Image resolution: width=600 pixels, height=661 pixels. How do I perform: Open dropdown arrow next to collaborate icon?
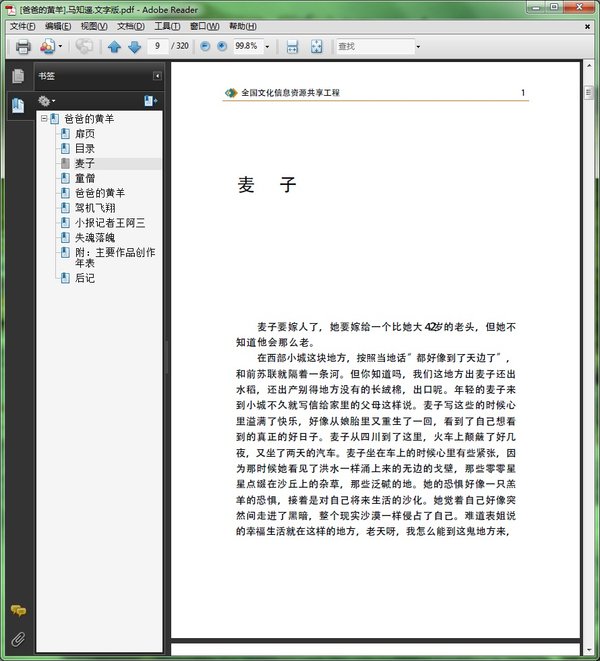tap(60, 46)
